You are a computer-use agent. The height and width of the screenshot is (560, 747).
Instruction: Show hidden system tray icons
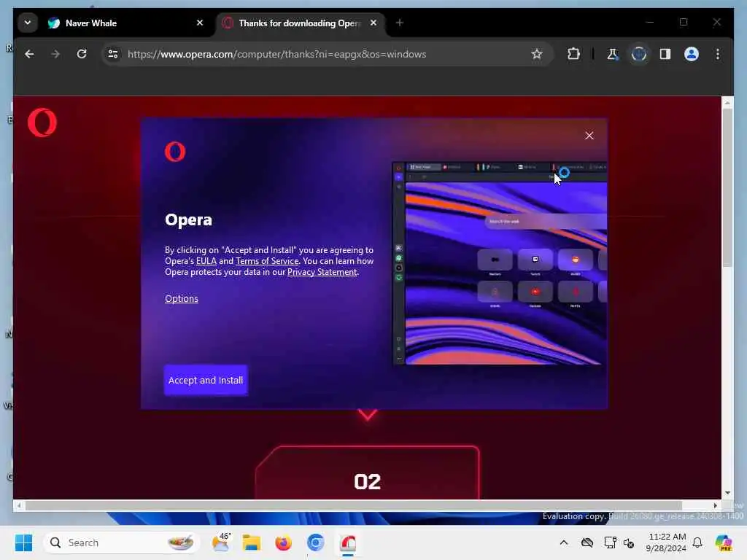[x=564, y=542]
